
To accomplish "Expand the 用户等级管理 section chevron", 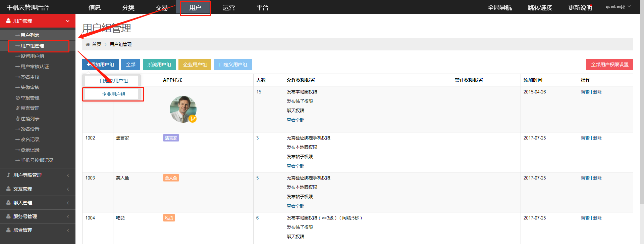I will pyautogui.click(x=68, y=175).
